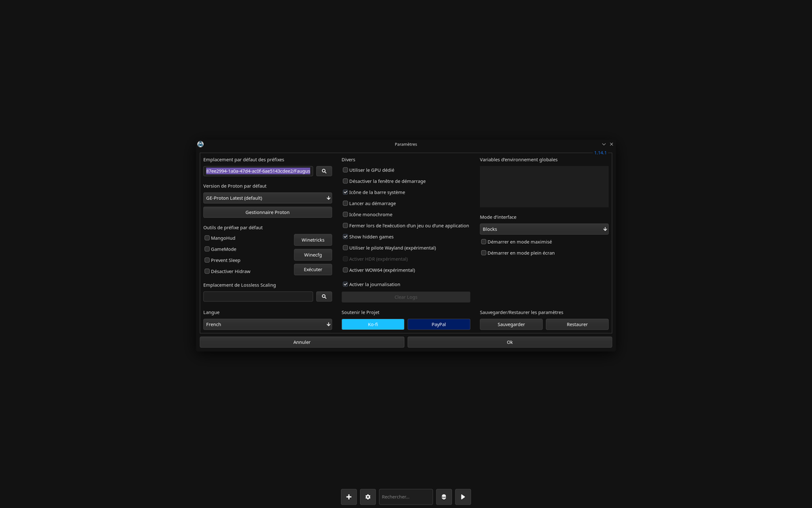Support the project on Ko-fi

click(372, 324)
